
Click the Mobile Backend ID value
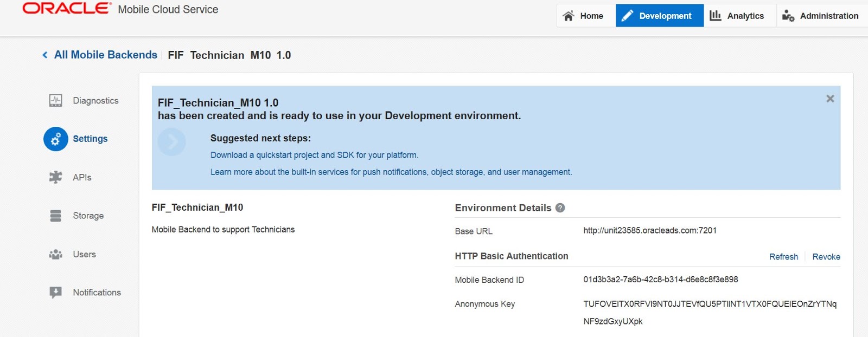pyautogui.click(x=660, y=280)
